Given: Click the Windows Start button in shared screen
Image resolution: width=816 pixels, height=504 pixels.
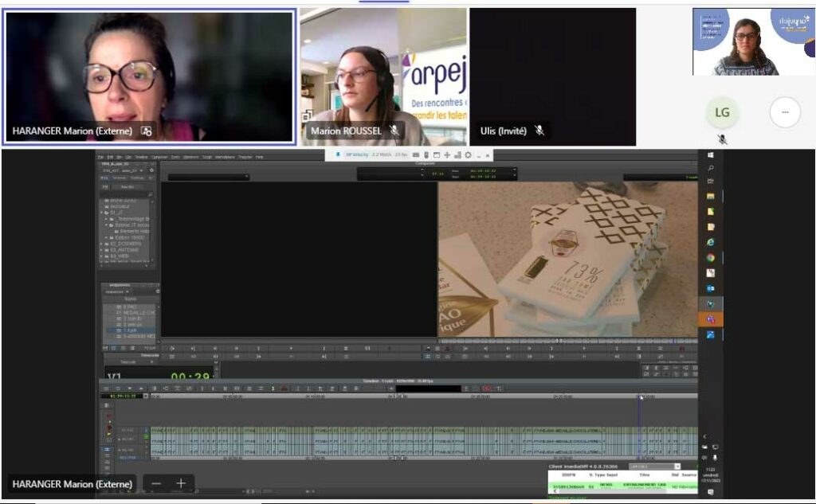Looking at the screenshot, I should (710, 154).
